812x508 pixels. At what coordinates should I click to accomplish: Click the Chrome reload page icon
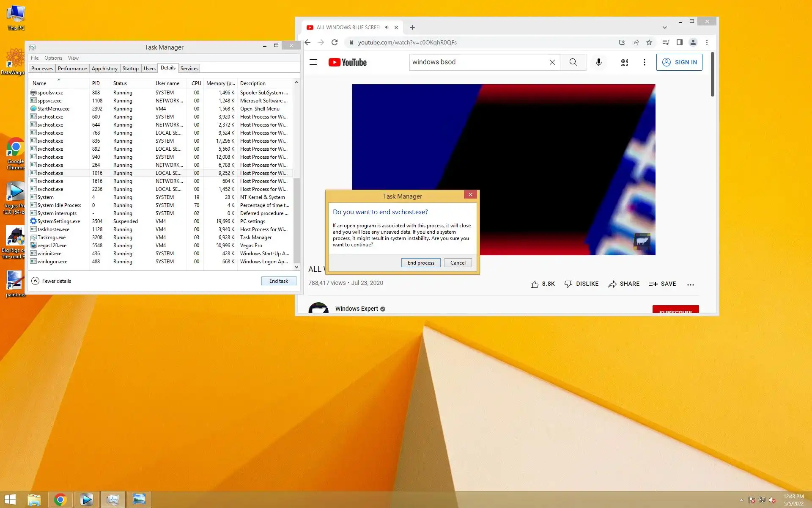pos(335,42)
